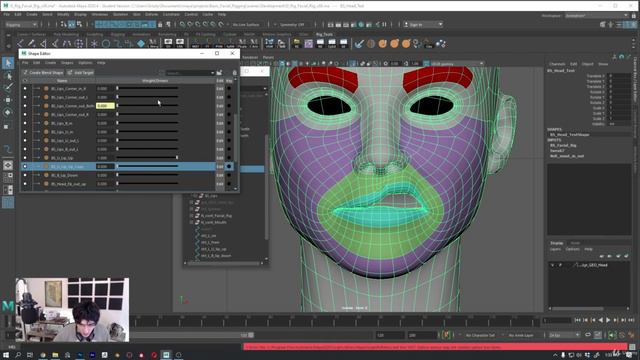
Task: Toggle loop playback icon near frame rate
Action: [x=588, y=335]
